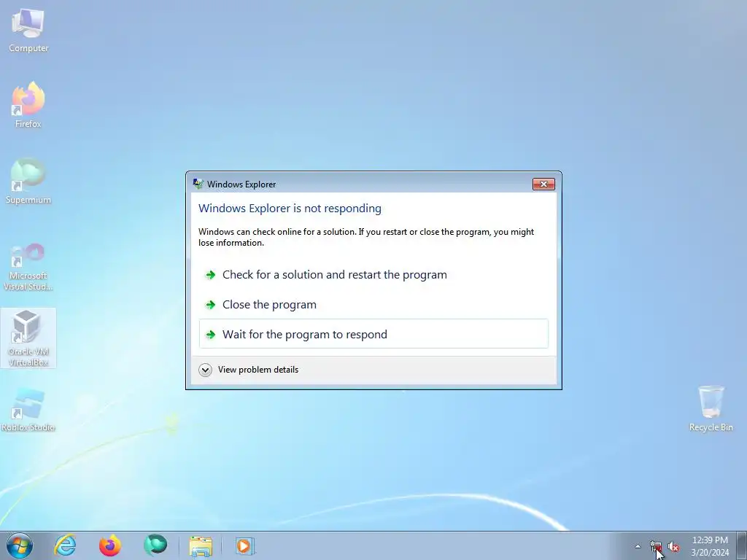Open Windows Explorer folder icon in taskbar
Viewport: 747px width, 560px height.
[x=201, y=546]
